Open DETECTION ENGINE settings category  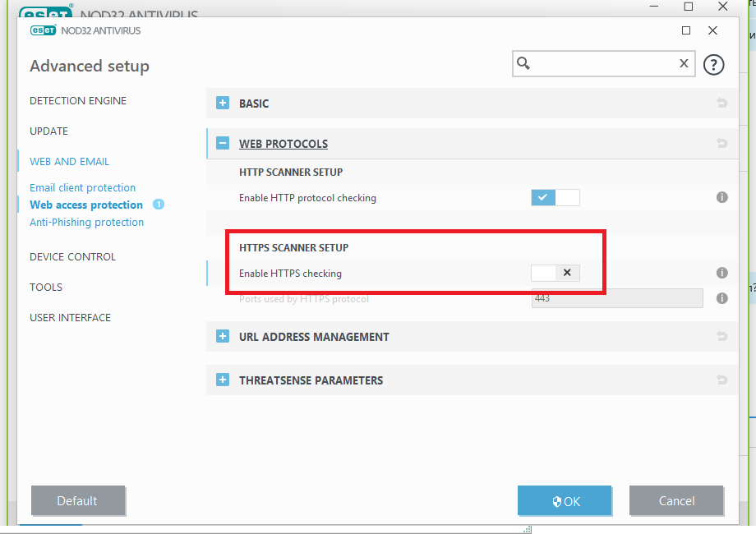pos(78,101)
